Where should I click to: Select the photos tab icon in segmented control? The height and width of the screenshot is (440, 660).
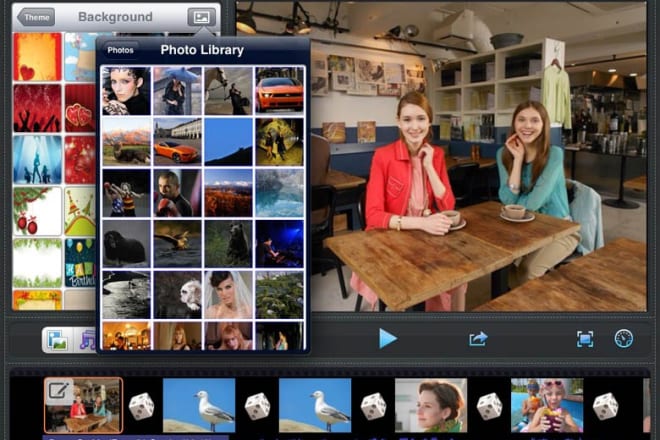coord(58,340)
